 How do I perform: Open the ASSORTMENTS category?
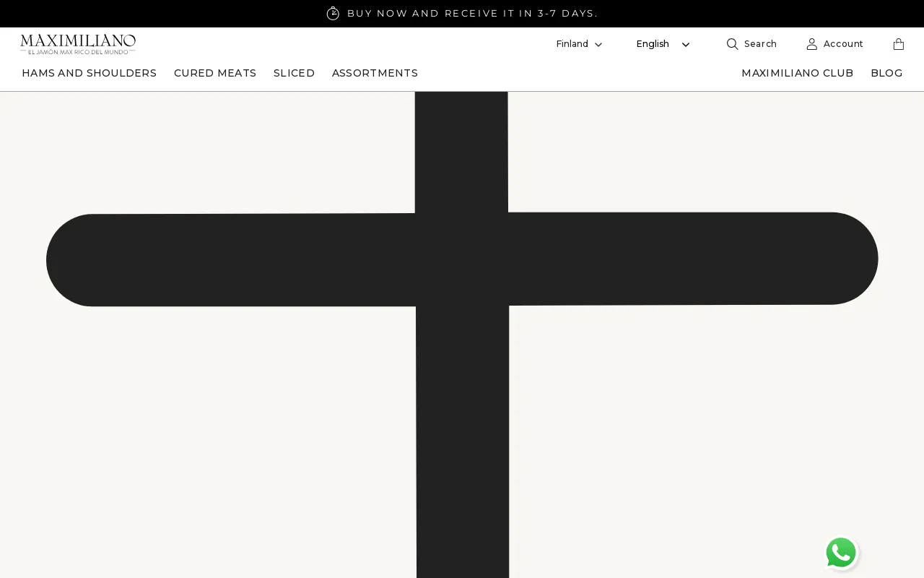tap(375, 73)
